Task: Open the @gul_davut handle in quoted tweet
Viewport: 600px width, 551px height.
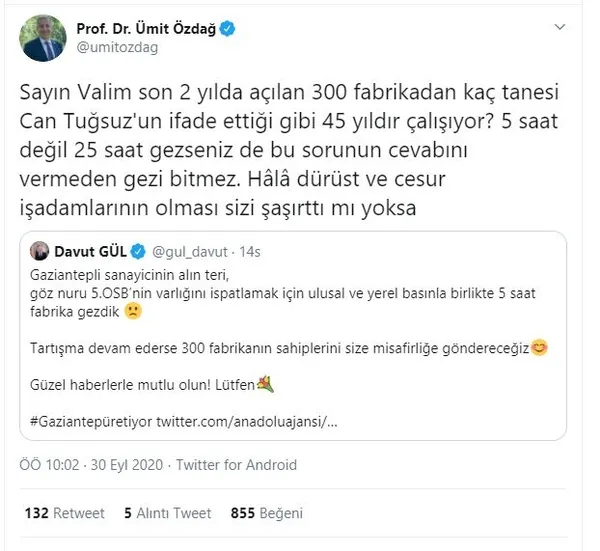Action: point(190,252)
